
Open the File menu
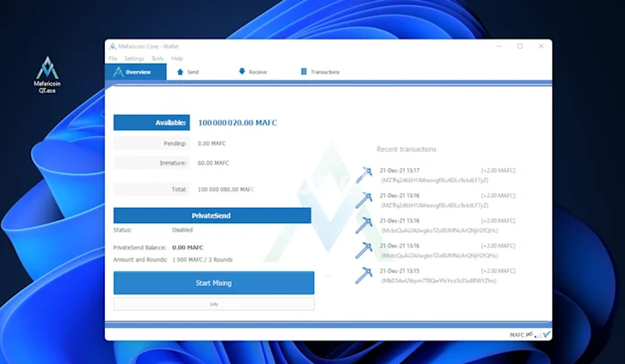coord(113,59)
